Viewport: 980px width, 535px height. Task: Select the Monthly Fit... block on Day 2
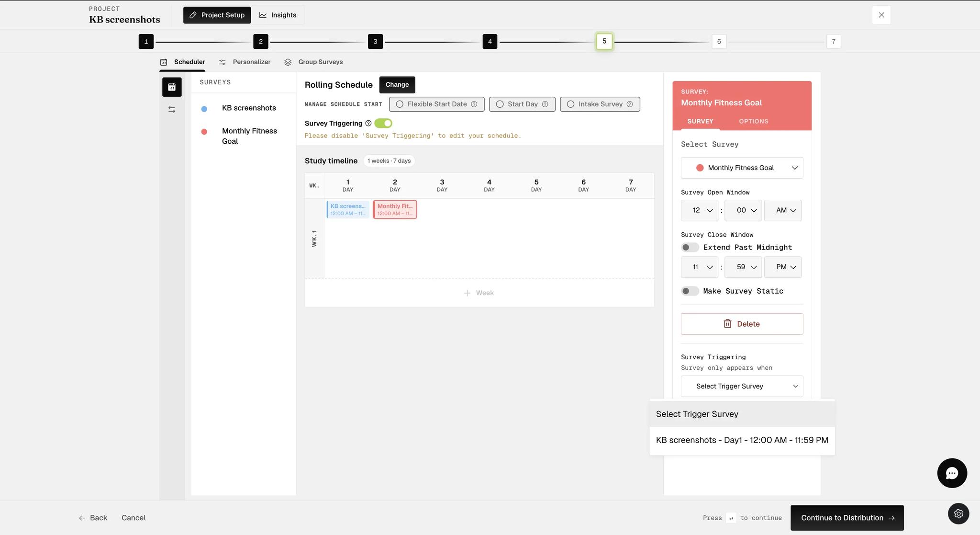tap(395, 209)
